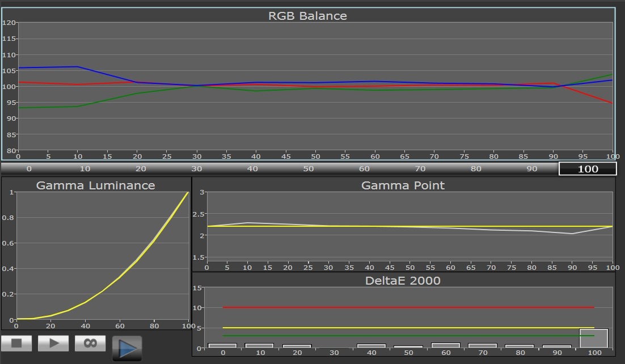This screenshot has height=364, width=625.
Task: Pick the 30 grayscale level step
Action: point(196,169)
